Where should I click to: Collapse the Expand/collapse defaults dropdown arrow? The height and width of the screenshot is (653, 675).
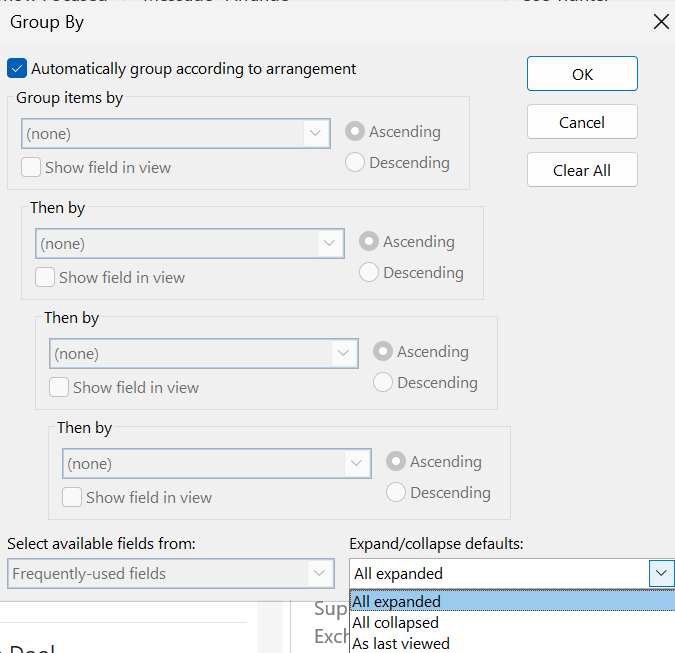661,573
